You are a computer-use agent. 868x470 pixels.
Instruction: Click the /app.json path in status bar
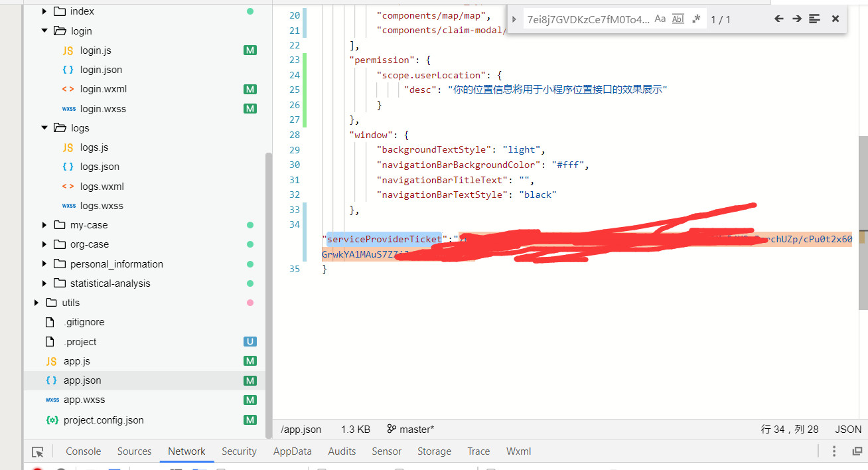tap(301, 430)
